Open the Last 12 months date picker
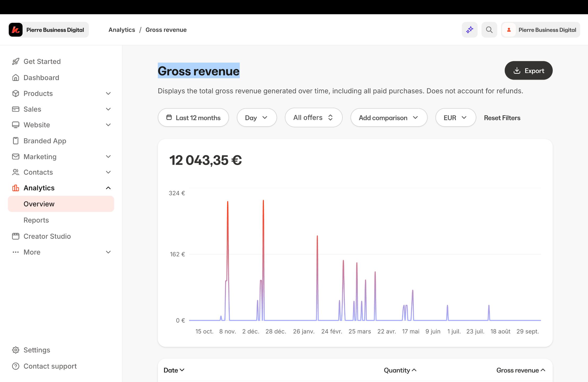The width and height of the screenshot is (588, 382). [193, 118]
